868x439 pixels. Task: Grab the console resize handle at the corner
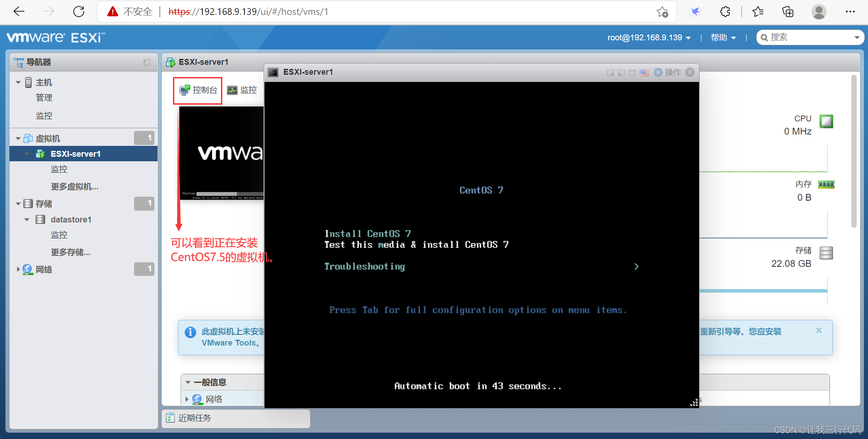pyautogui.click(x=694, y=403)
